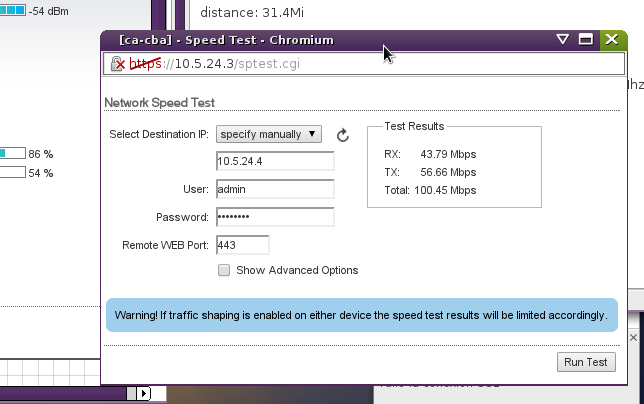Click the refresh destination IP list icon
The image size is (644, 404).
pyautogui.click(x=342, y=135)
